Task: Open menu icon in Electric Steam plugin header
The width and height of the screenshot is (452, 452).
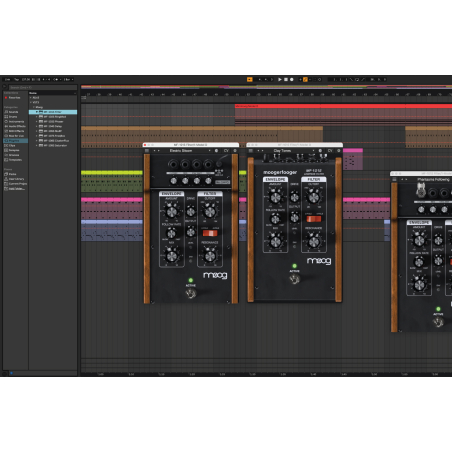Action: (147, 151)
